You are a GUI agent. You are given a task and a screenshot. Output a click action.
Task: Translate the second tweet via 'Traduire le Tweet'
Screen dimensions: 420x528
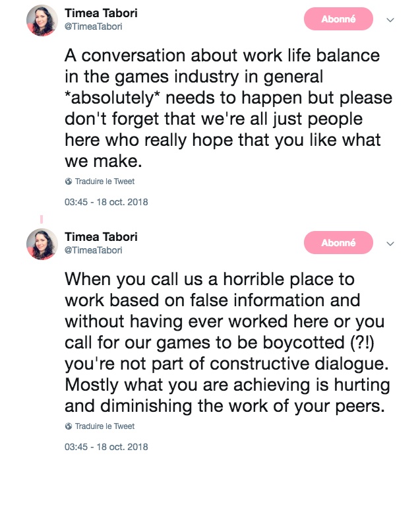[105, 426]
